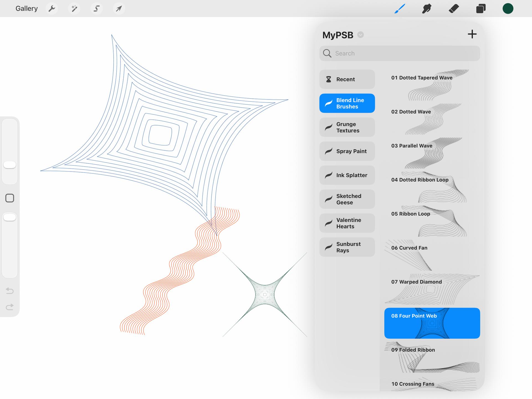
Task: Open the Ink Splatter brush set
Action: pyautogui.click(x=347, y=175)
